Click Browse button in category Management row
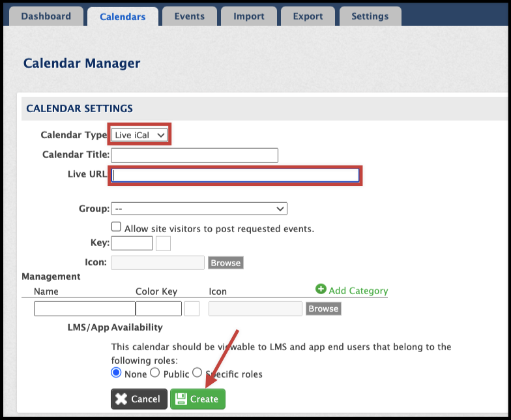511x420 pixels. click(x=323, y=308)
